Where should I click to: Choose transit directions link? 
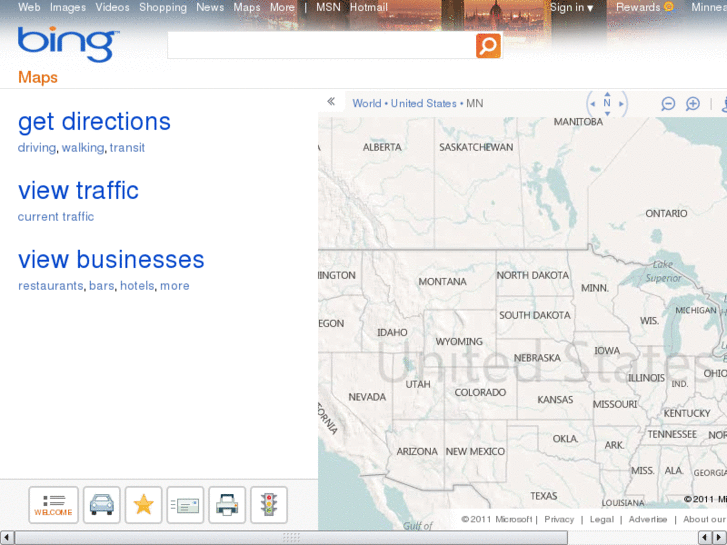click(x=128, y=147)
